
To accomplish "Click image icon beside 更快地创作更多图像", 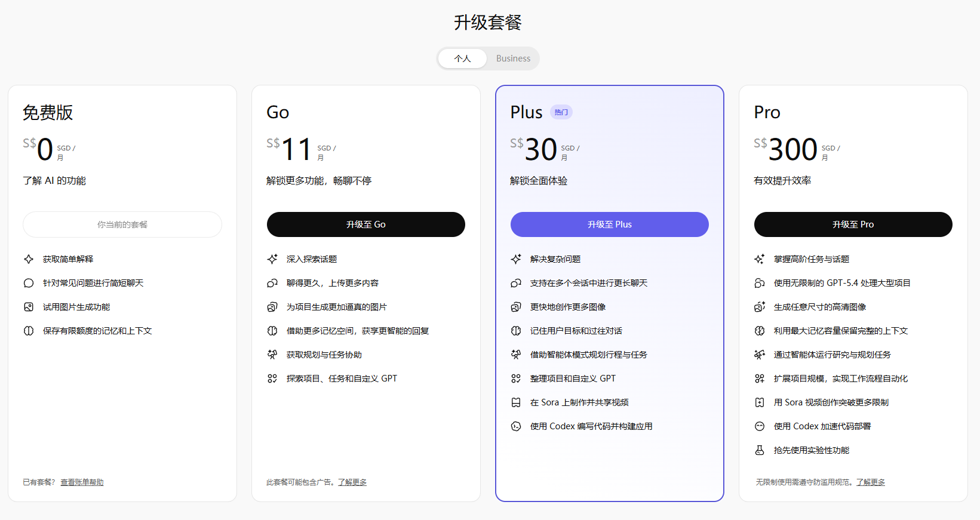I will (516, 307).
